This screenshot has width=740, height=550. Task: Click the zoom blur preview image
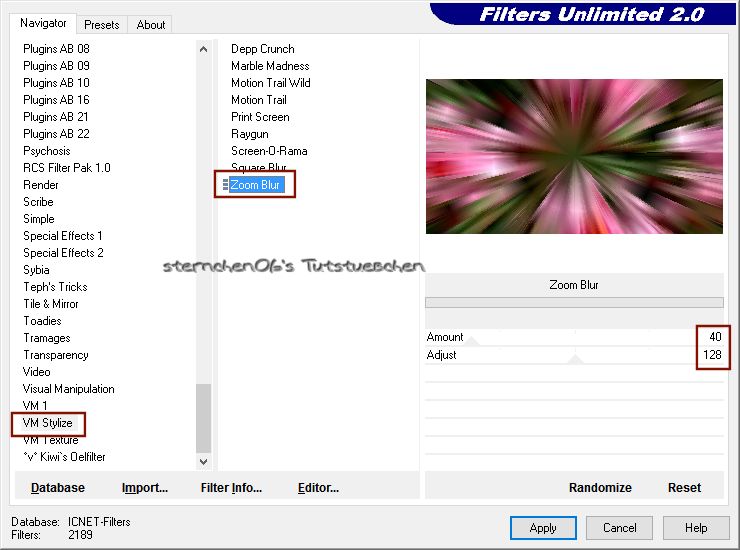tap(574, 157)
